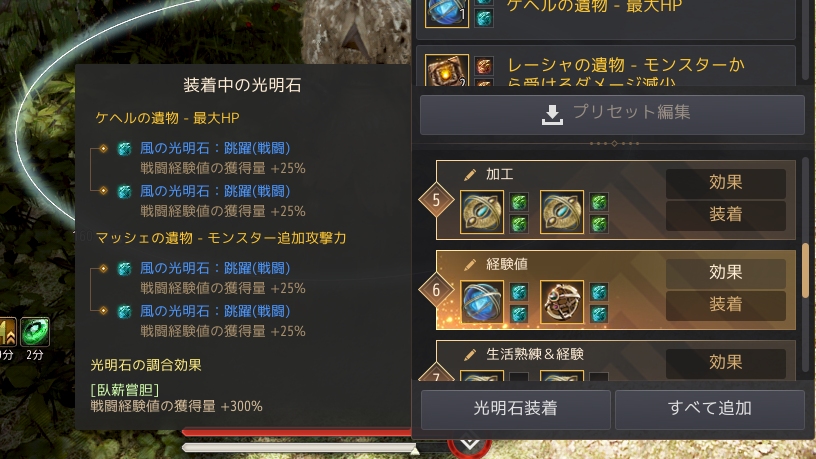Expand the down chevron below the panel
816x459 pixels.
(x=470, y=445)
